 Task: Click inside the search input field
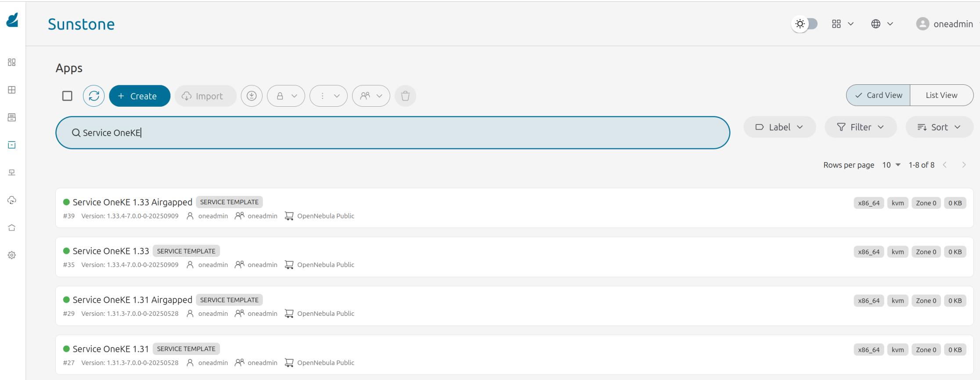pyautogui.click(x=393, y=133)
